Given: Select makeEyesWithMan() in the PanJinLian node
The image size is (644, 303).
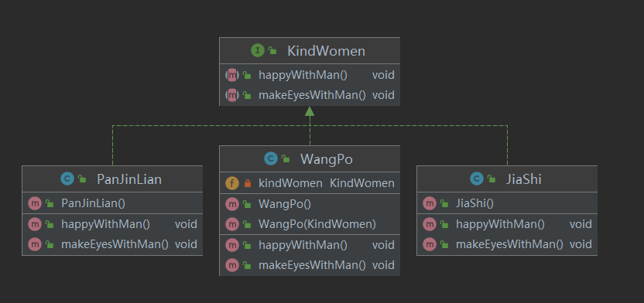Looking at the screenshot, I should point(115,244).
